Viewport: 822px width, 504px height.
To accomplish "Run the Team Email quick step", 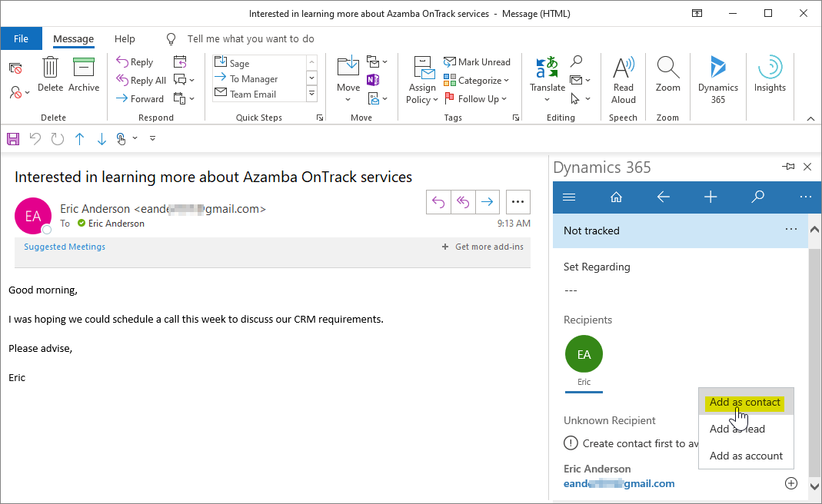I will pos(259,94).
